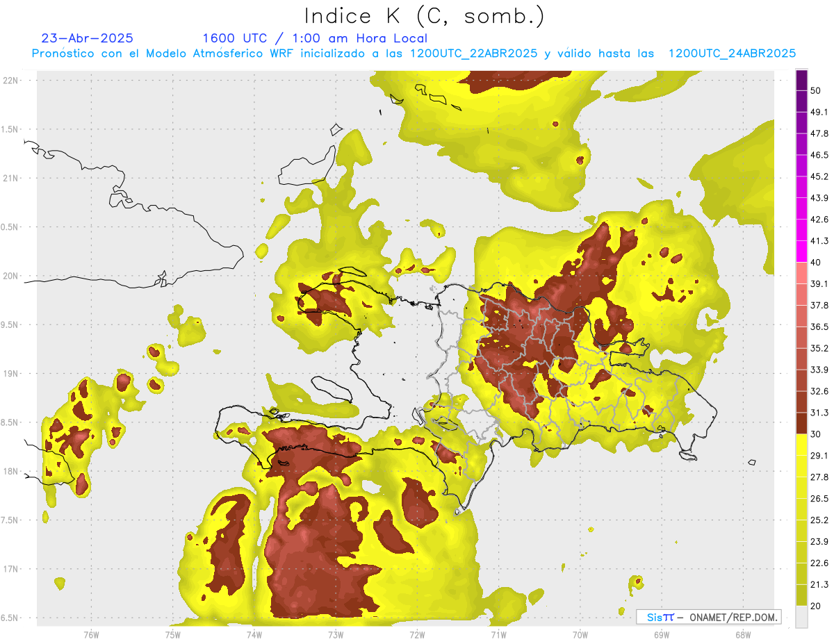Screen dimensions: 834x644
Task: Click the color scale value '22.6'
Action: pyautogui.click(x=819, y=563)
